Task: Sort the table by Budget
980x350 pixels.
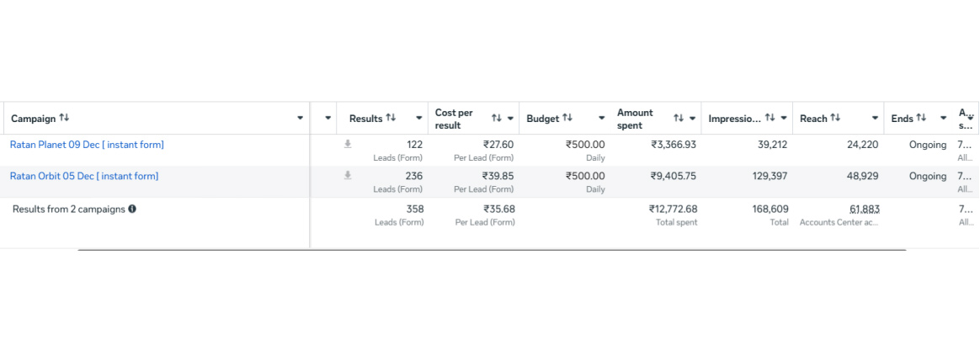Action: 567,118
